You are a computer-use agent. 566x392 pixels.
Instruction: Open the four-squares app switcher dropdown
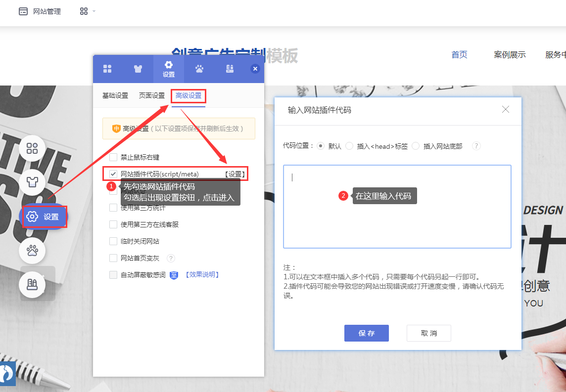[x=88, y=11]
